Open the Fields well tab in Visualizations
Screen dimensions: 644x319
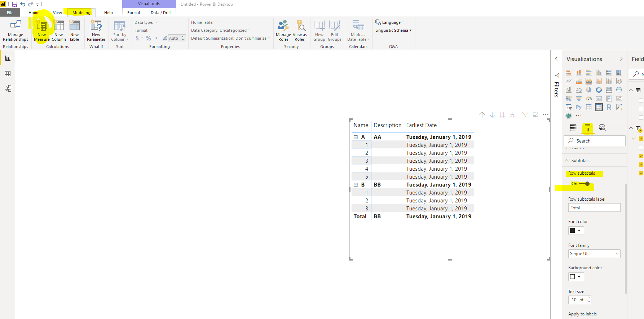coord(574,128)
